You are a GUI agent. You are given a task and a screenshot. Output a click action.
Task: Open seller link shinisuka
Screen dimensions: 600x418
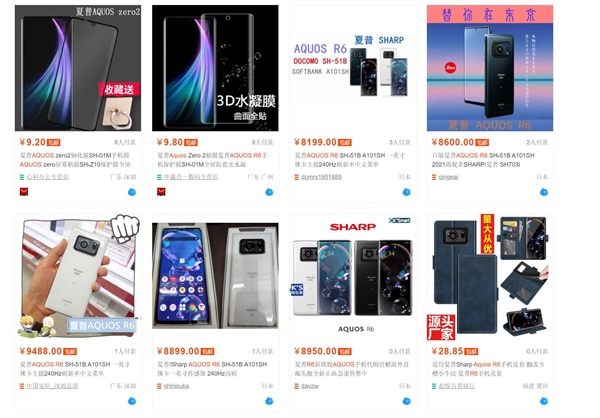pyautogui.click(x=176, y=386)
